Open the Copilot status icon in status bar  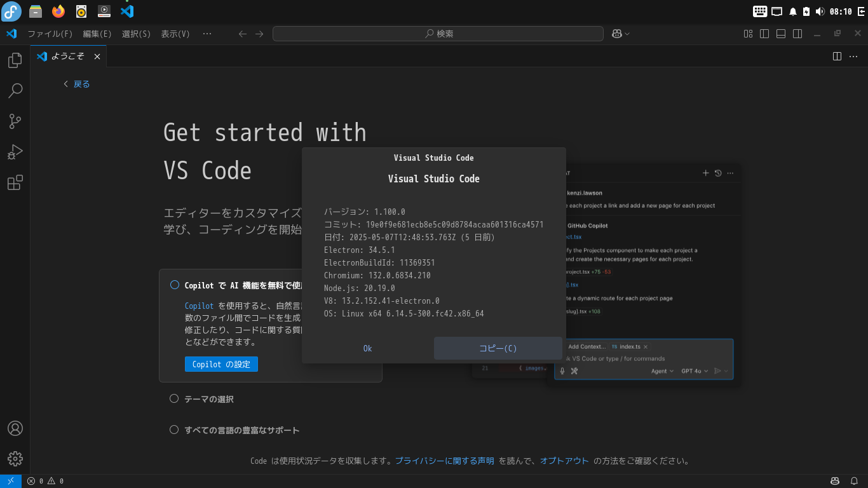(x=836, y=481)
